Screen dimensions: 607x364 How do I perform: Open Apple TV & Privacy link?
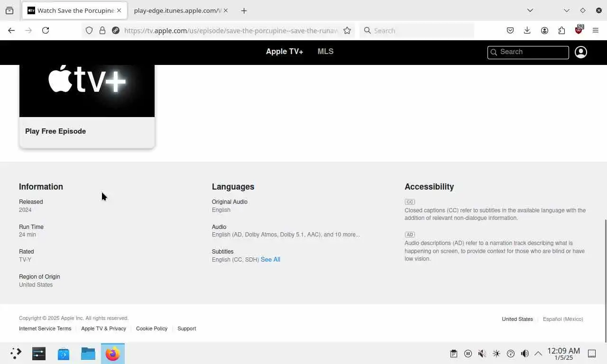tap(103, 328)
